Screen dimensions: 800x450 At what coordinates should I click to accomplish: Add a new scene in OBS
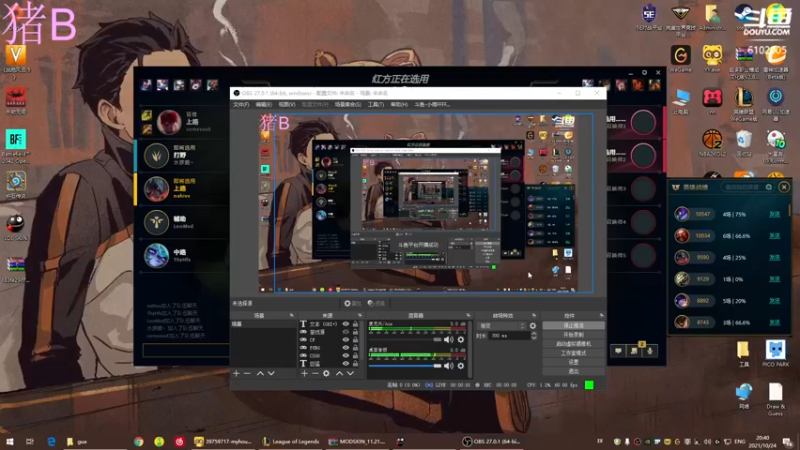pyautogui.click(x=236, y=373)
